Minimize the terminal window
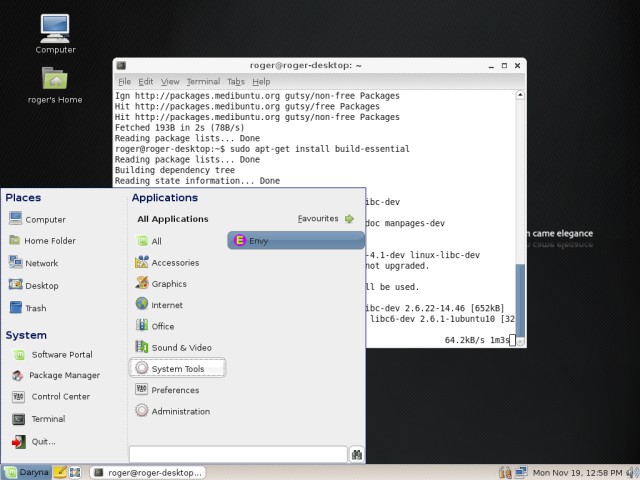The image size is (640, 480). click(491, 65)
